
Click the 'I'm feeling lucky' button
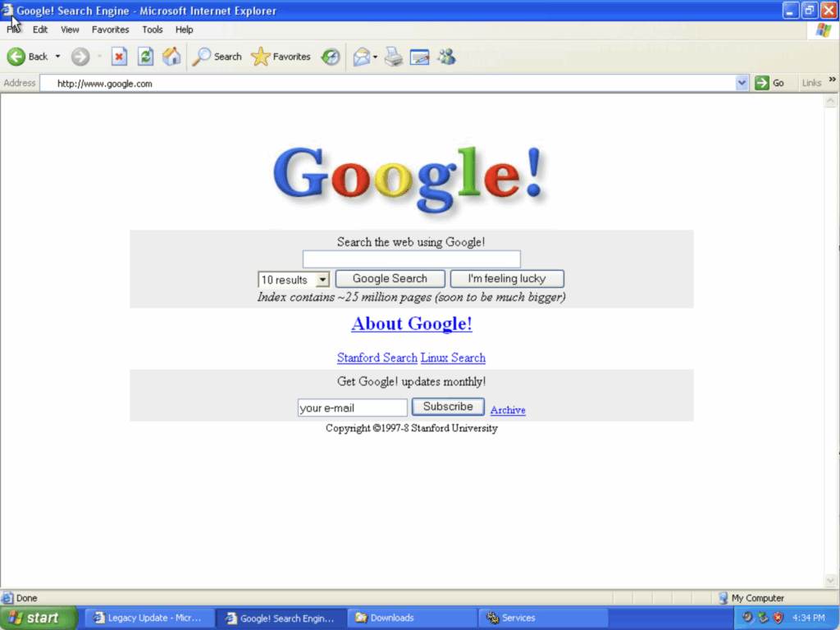[x=507, y=279]
